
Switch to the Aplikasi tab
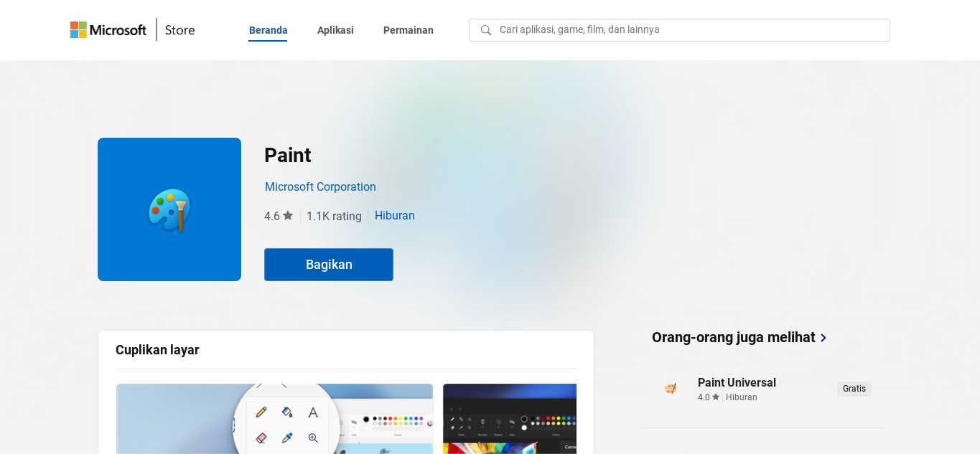(335, 30)
